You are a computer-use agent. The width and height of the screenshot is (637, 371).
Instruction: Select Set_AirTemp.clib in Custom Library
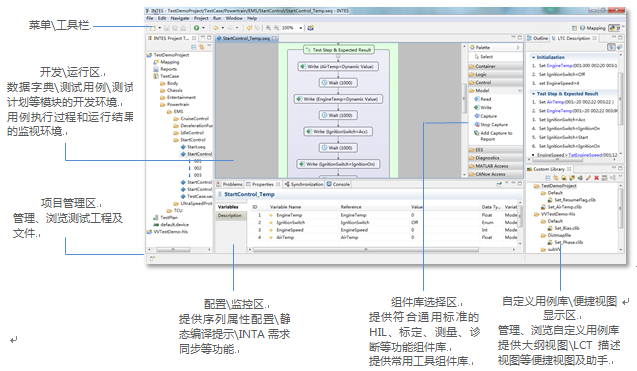tap(564, 207)
